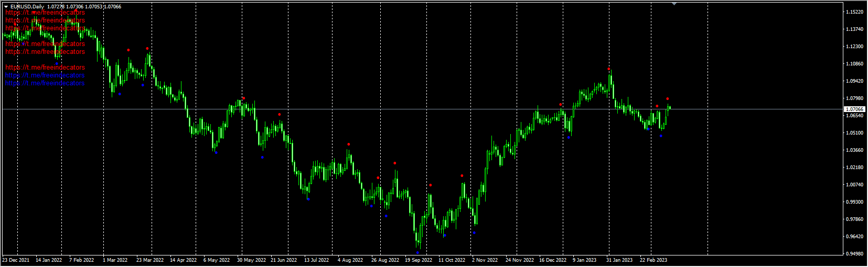Open the bottom blue t.me/freeindecators link
Viewport: 868px width, 267px height.
tap(45, 83)
